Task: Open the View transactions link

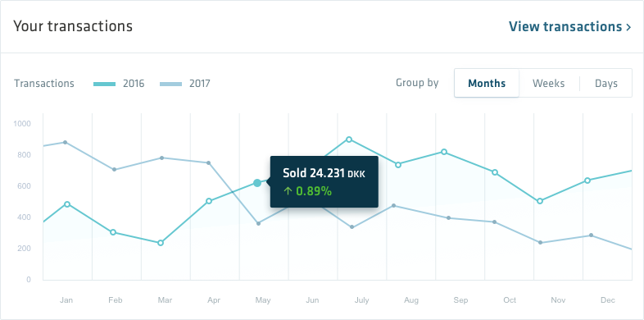Action: pos(569,27)
